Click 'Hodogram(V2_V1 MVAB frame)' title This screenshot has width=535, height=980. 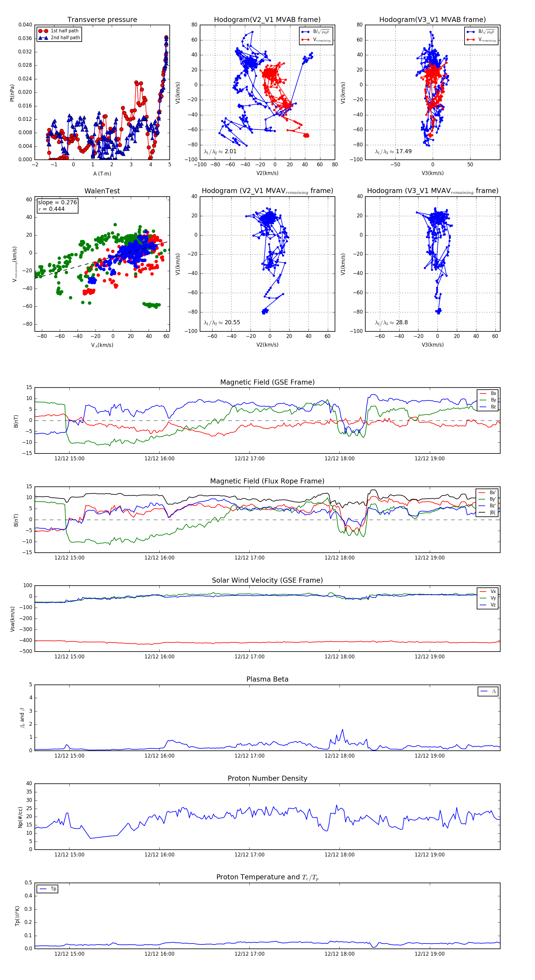[267, 20]
